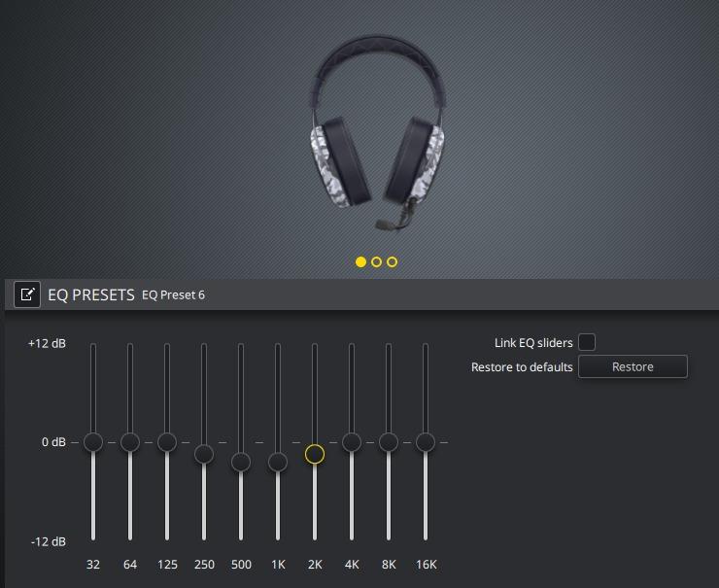The image size is (719, 588).
Task: Click the 500 Hz slider knob
Action: point(241,463)
